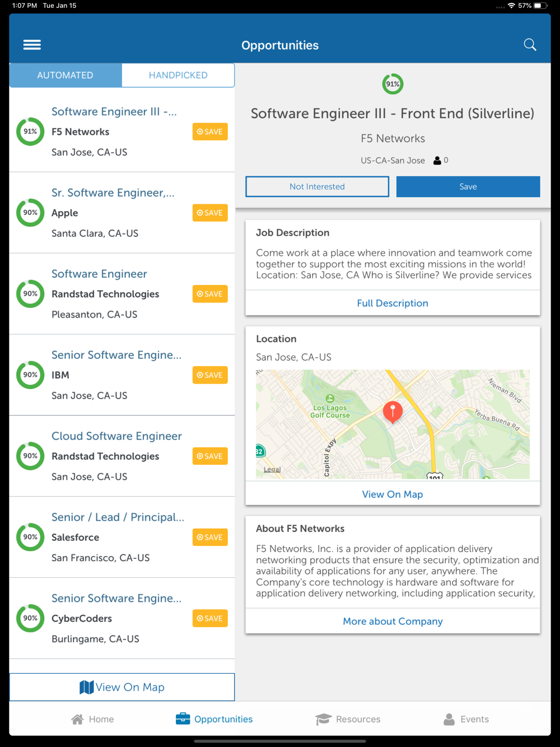This screenshot has width=560, height=747.
Task: Click 'San Francisco, CA-US' in Salesforce row
Action: [100, 558]
